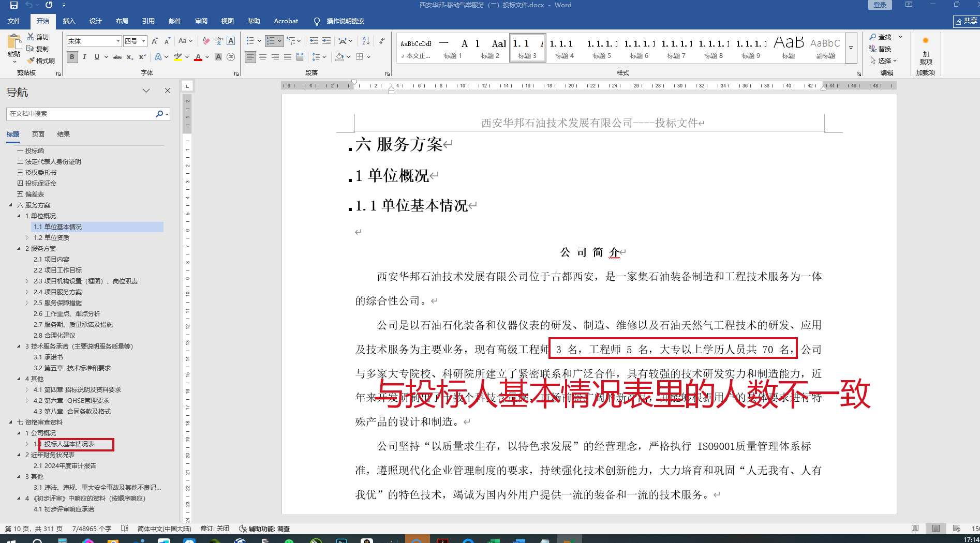Toggle strikethrough formatting
This screenshot has height=543, width=980.
[117, 57]
